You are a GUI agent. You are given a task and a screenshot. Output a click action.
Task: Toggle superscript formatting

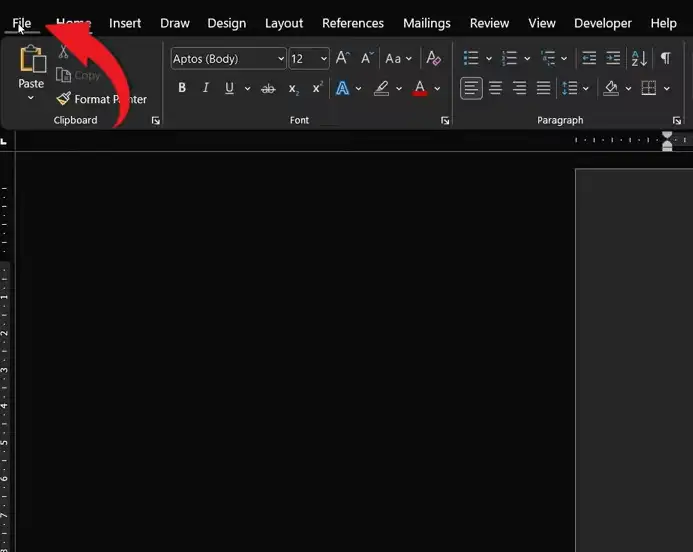[317, 88]
